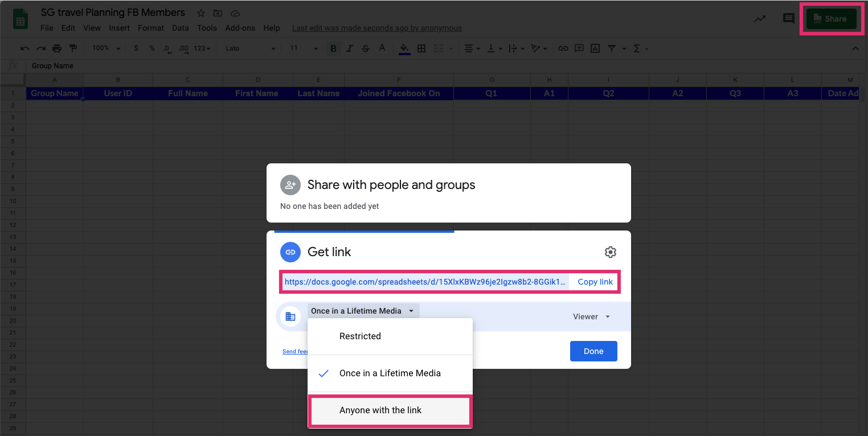Increase decimal places icon

[183, 48]
